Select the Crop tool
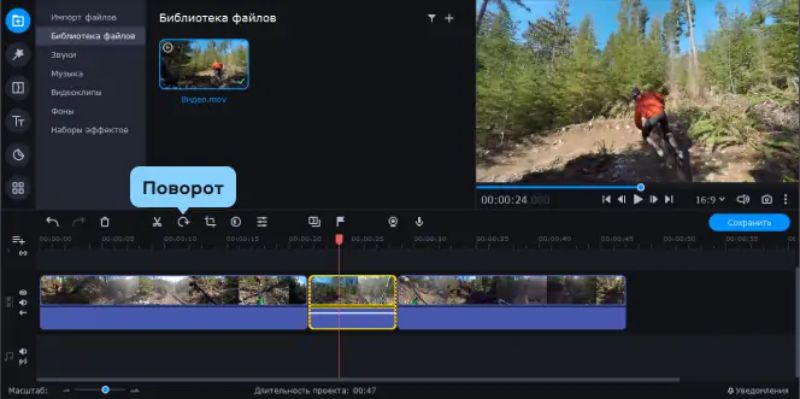The height and width of the screenshot is (399, 800). (210, 222)
